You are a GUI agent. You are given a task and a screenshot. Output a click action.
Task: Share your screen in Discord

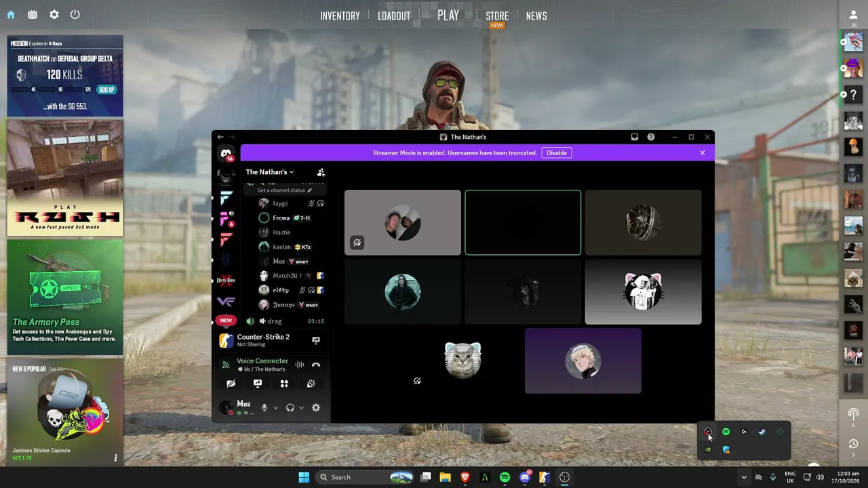click(x=258, y=384)
